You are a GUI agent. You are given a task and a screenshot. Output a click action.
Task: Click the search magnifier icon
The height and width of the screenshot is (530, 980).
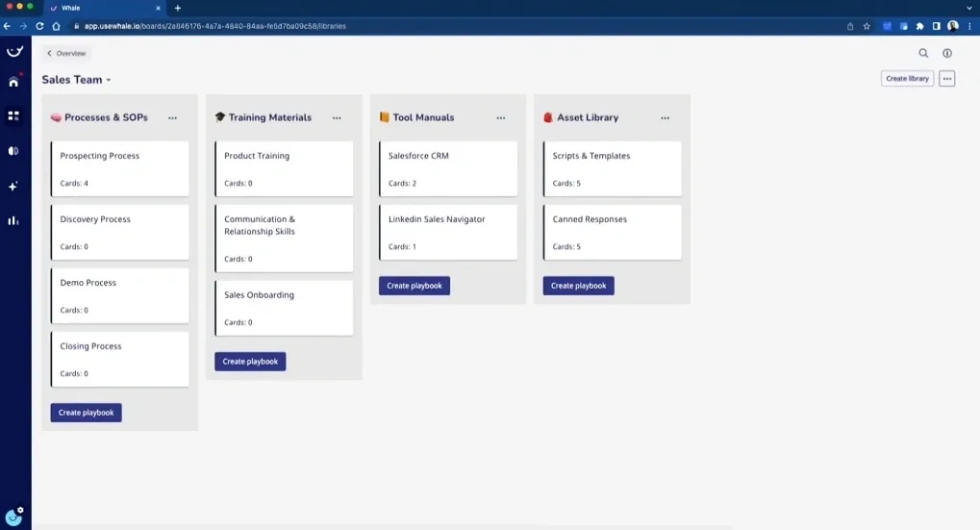point(923,53)
